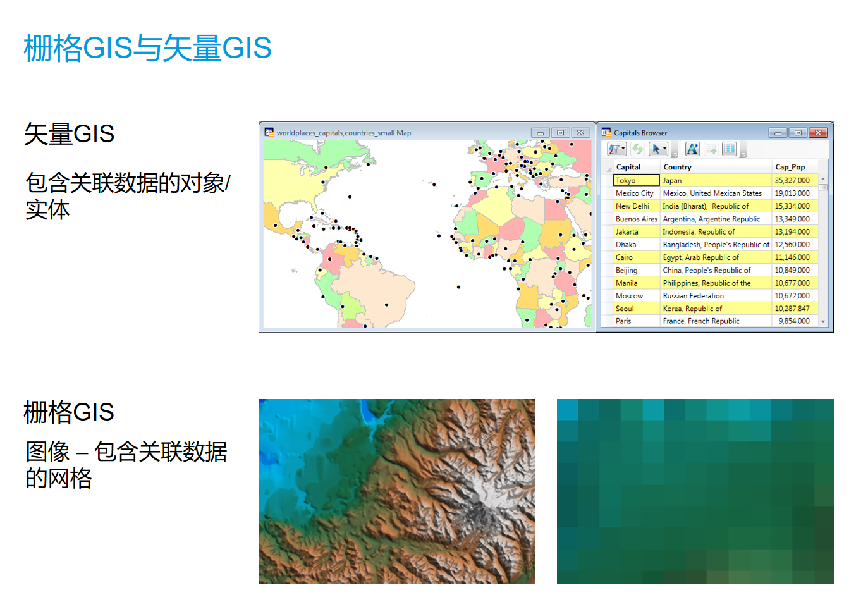
Task: Click the green Refresh arrows icon
Action: click(637, 149)
